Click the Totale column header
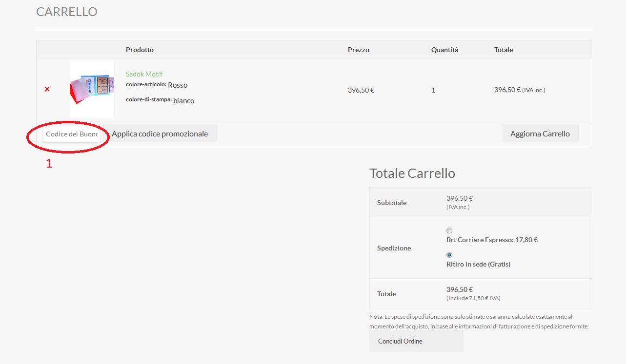This screenshot has width=626, height=364. tap(504, 50)
